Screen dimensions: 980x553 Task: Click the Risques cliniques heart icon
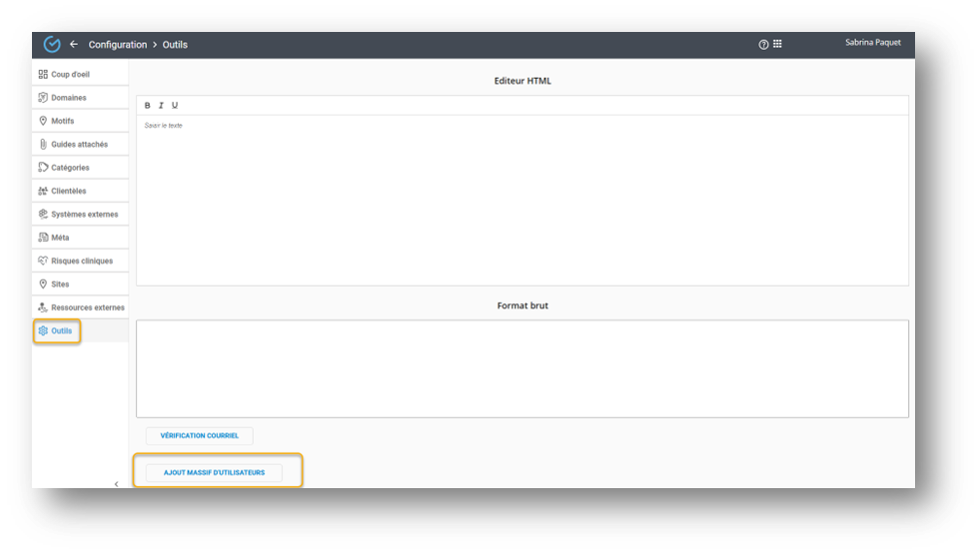coord(43,261)
